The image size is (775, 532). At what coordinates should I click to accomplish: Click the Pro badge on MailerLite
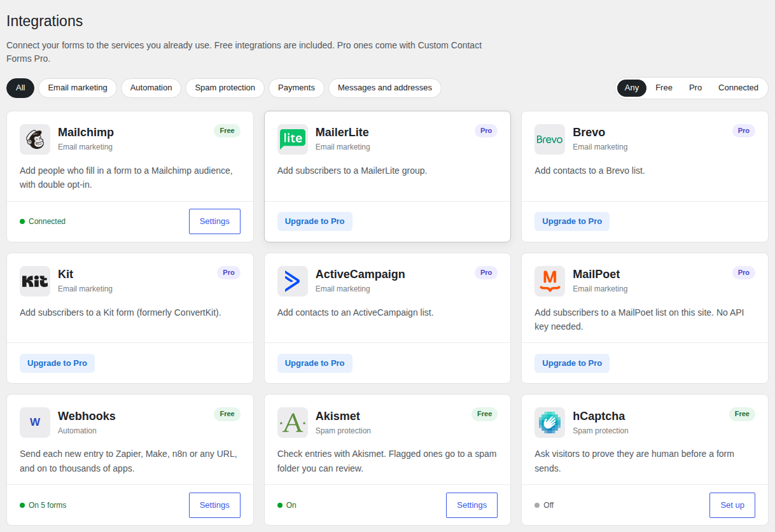(486, 130)
